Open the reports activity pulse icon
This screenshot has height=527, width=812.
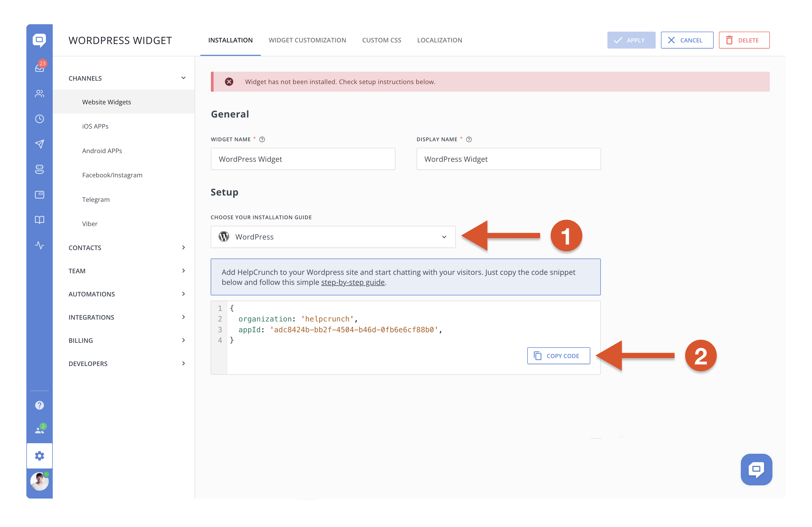(x=40, y=245)
